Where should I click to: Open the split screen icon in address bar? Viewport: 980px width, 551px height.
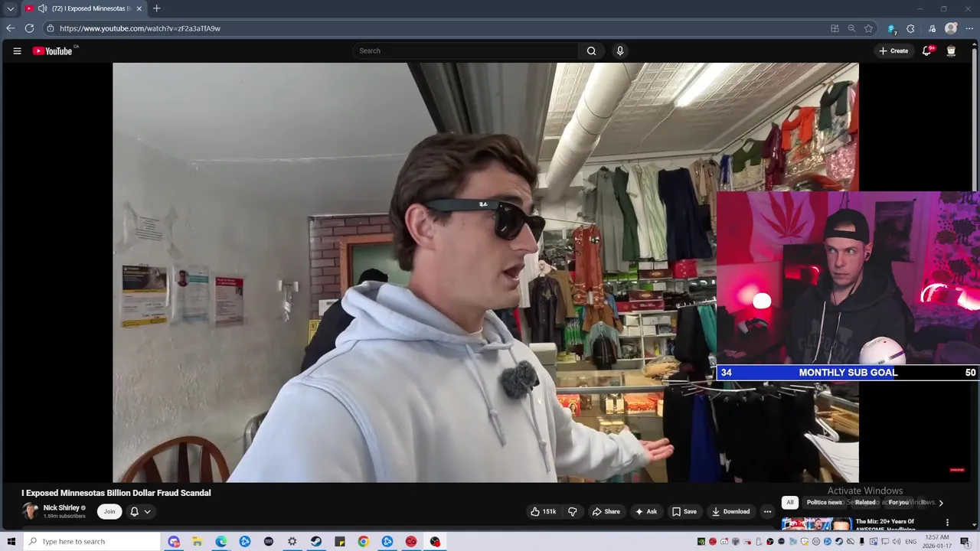[835, 28]
